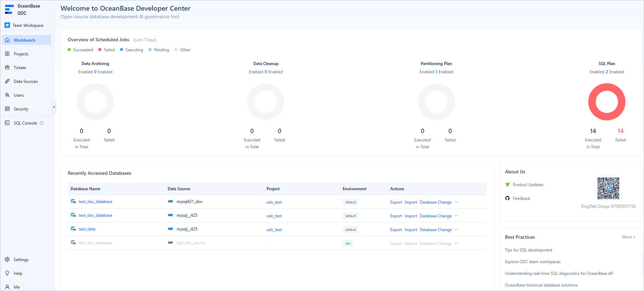
Task: Open more actions for mysql421_doc row
Action: tap(456, 202)
